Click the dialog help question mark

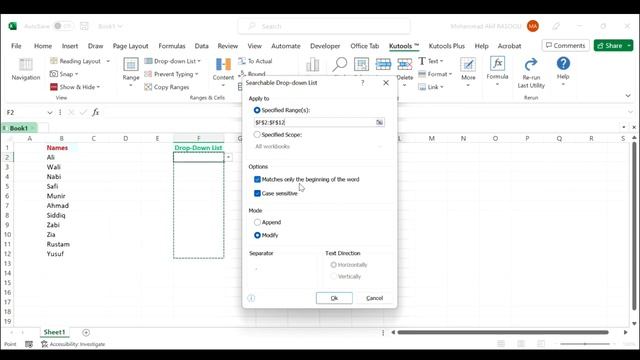[x=363, y=83]
